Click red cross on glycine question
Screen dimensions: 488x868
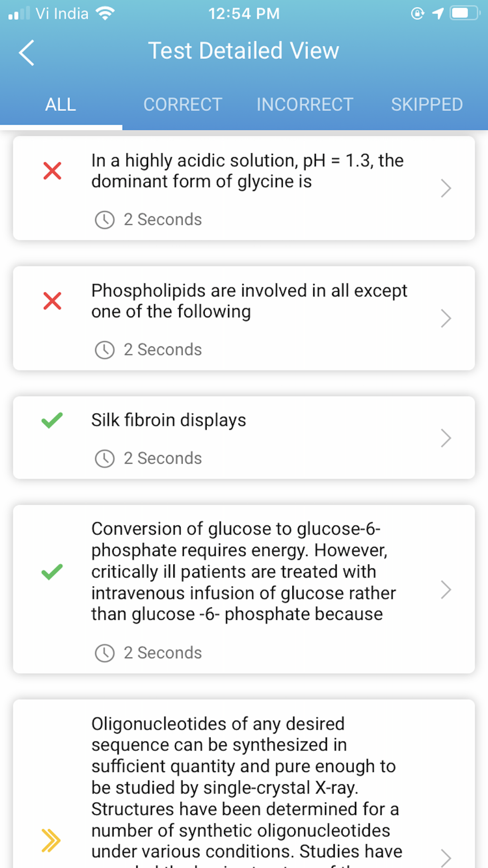52,171
